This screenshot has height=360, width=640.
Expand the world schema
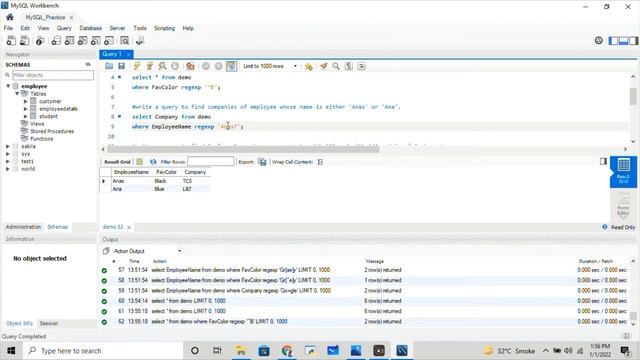8,169
